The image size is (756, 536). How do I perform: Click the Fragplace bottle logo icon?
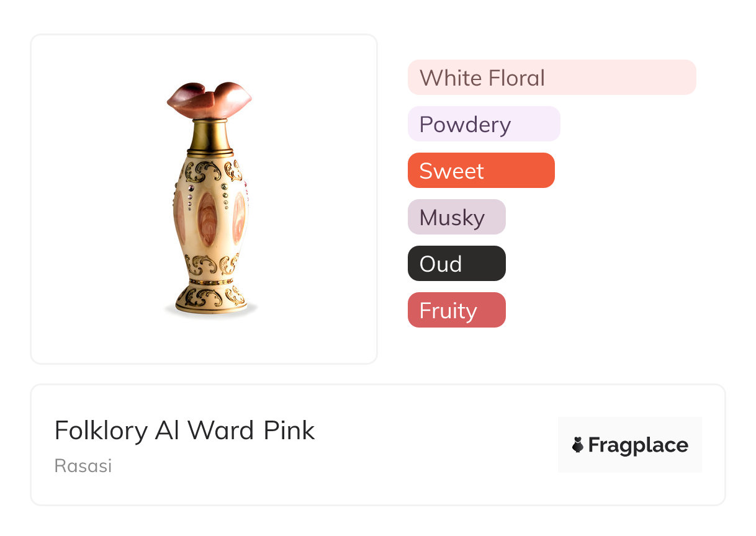point(578,445)
